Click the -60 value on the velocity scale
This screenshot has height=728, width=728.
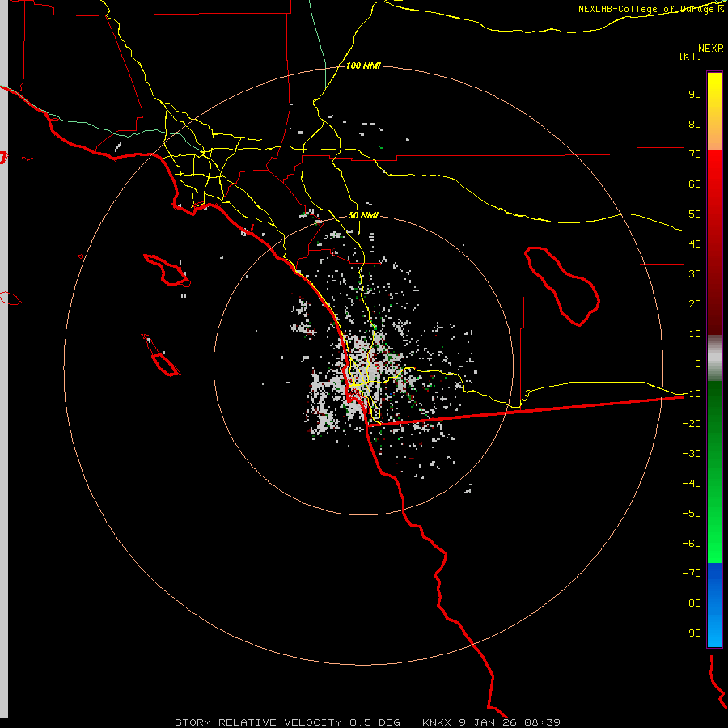point(692,544)
